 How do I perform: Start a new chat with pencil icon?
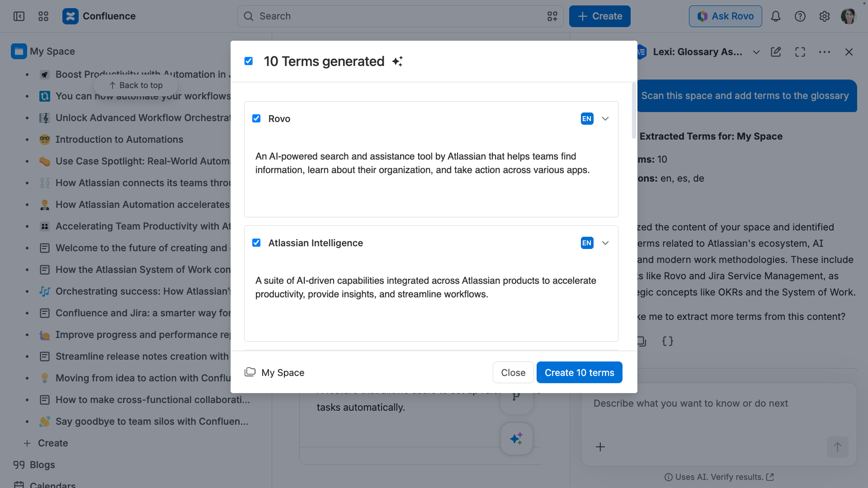[x=776, y=52]
